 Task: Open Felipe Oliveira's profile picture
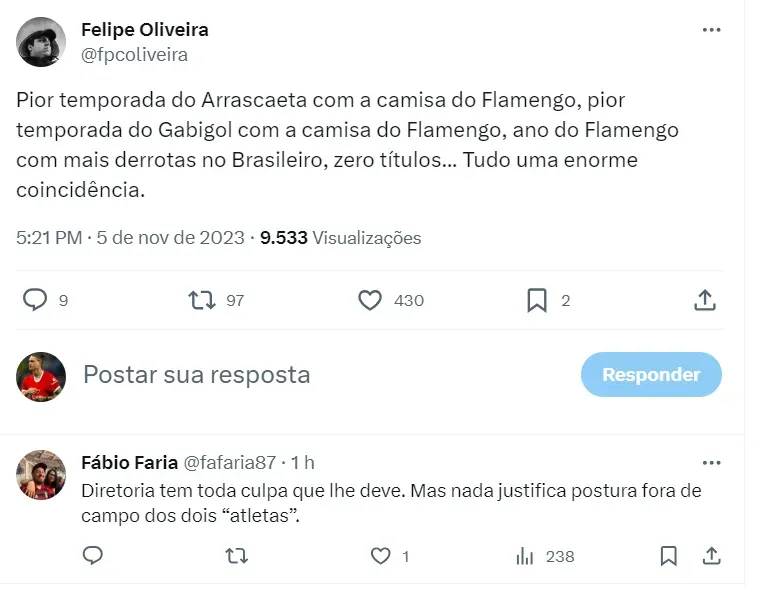[42, 42]
